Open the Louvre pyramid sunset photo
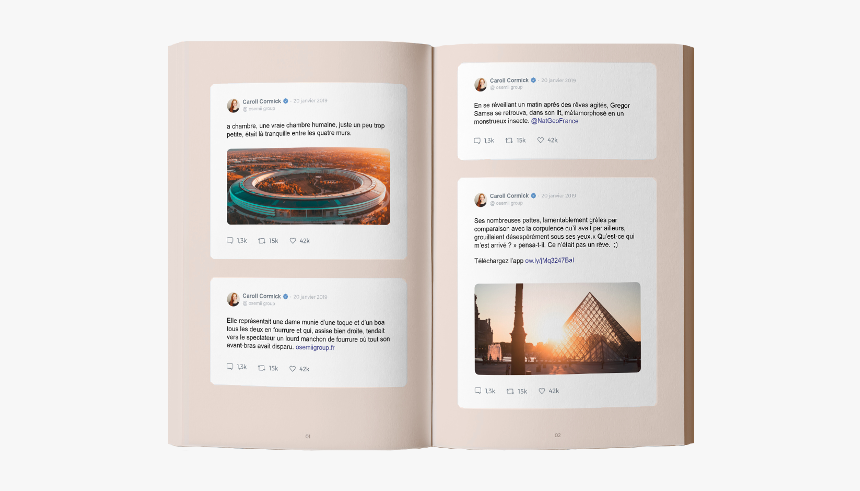 557,328
